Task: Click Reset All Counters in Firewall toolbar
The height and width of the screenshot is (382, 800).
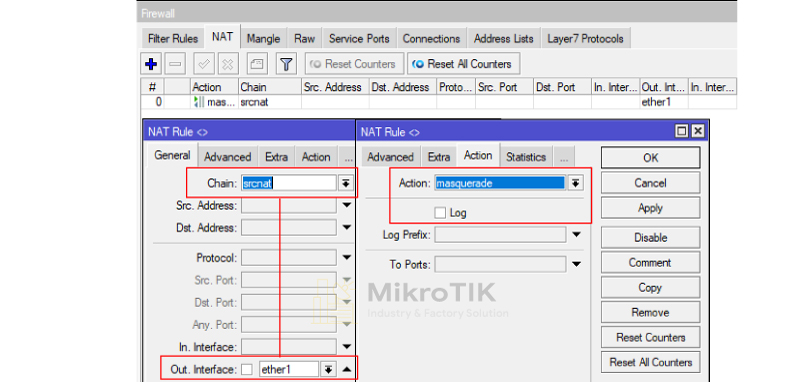Action: (x=463, y=64)
